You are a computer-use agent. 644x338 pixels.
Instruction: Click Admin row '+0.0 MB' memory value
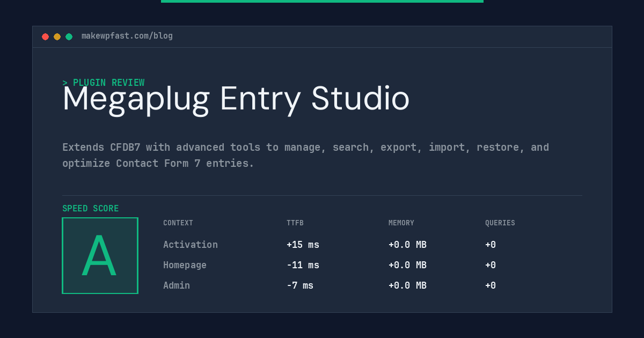[407, 285]
